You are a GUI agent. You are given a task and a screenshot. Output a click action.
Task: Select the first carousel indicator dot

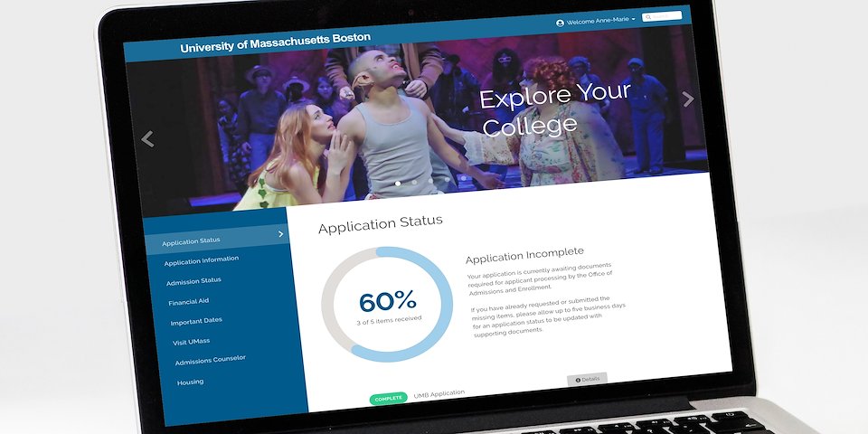tap(398, 184)
